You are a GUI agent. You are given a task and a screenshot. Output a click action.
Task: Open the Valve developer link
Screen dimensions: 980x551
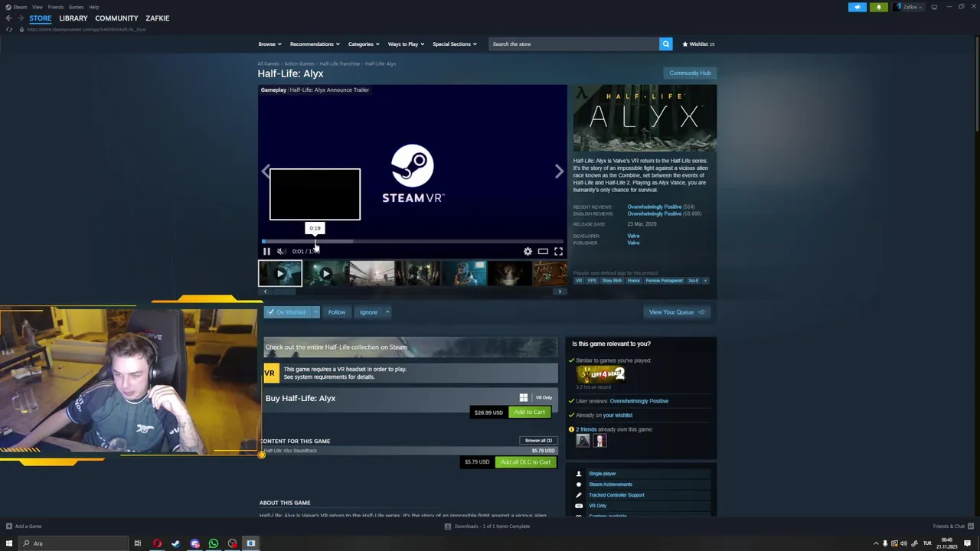coord(633,236)
